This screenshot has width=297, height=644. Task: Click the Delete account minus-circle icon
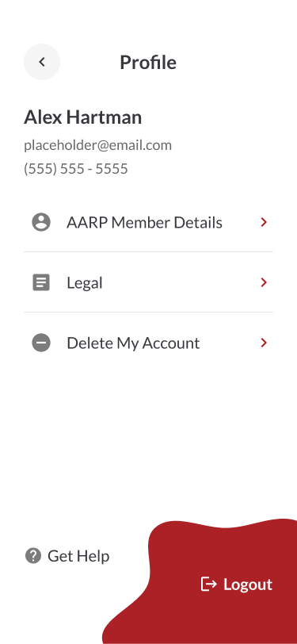coord(41,343)
